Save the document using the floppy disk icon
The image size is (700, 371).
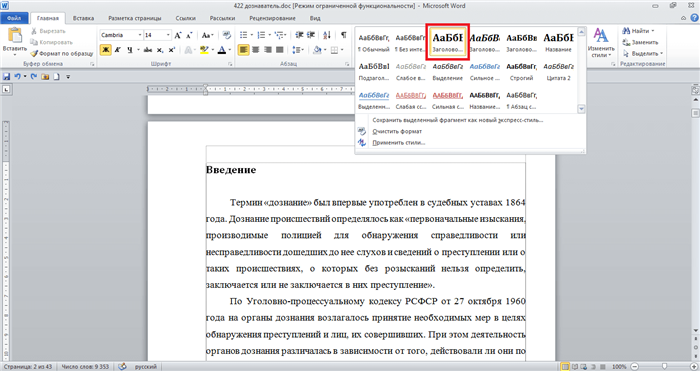click(x=6, y=77)
